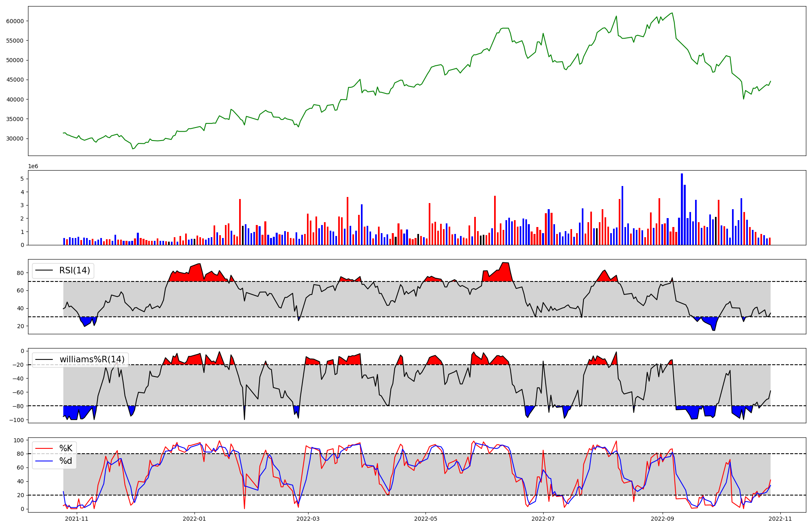
Task: Click the 2022-05 x-axis date tick
Action: point(425,519)
